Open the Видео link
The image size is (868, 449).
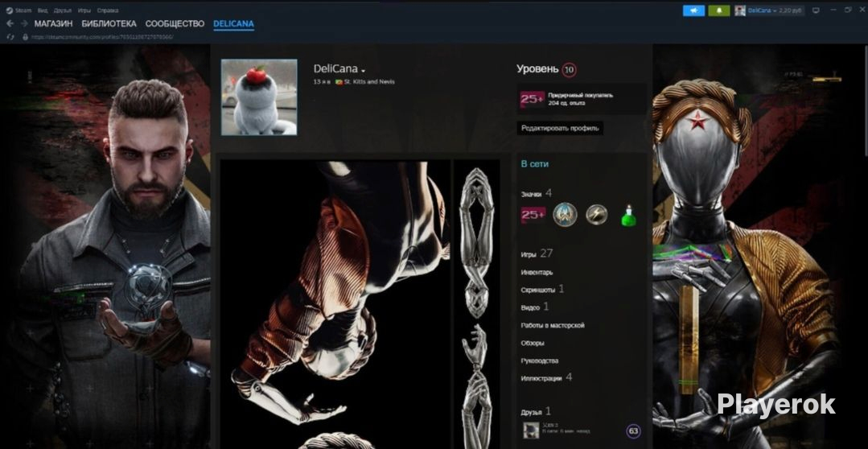tap(535, 306)
